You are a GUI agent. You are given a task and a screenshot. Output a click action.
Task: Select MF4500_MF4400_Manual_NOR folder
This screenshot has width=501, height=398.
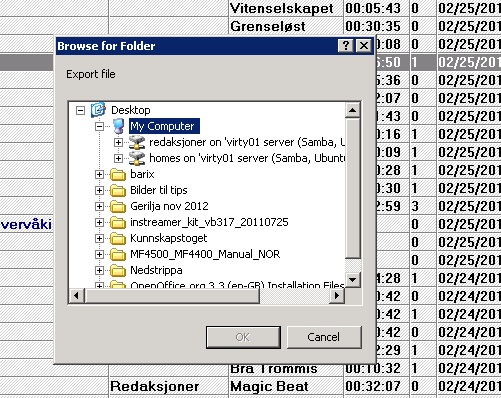click(205, 254)
